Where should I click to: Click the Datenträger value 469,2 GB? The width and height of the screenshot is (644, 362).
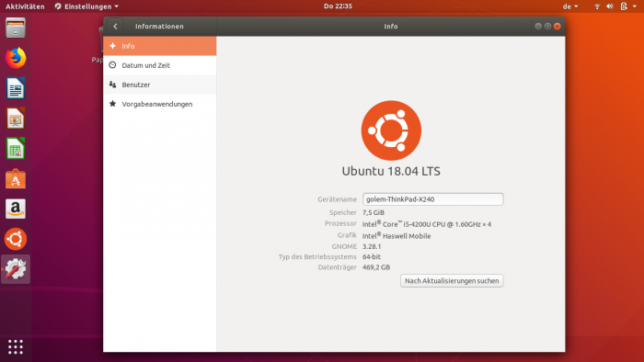[x=376, y=266]
